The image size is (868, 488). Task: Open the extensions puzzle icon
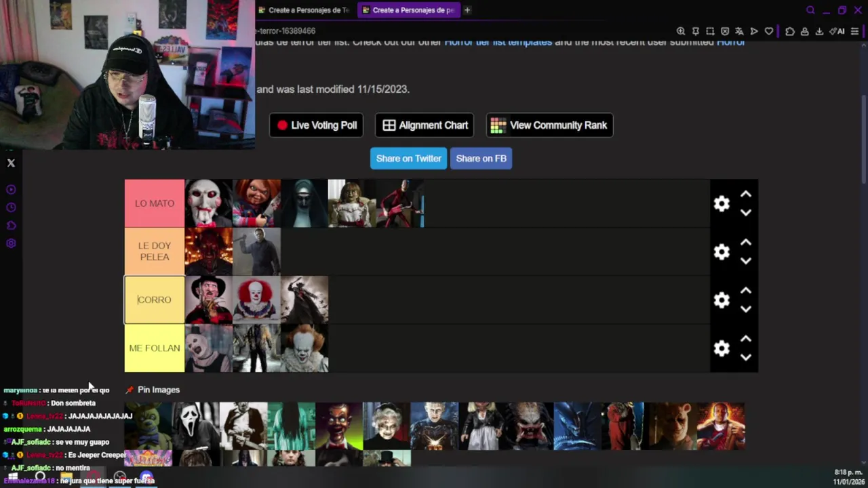[x=790, y=31]
